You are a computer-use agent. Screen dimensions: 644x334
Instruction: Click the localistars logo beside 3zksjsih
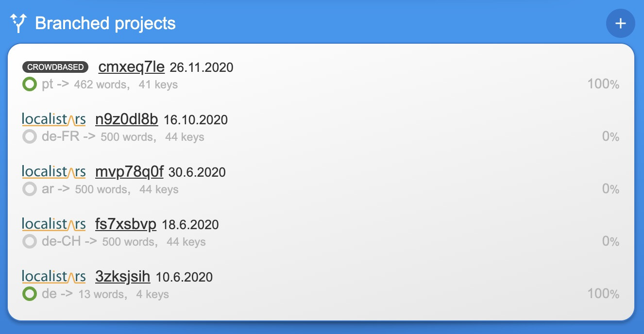[54, 277]
